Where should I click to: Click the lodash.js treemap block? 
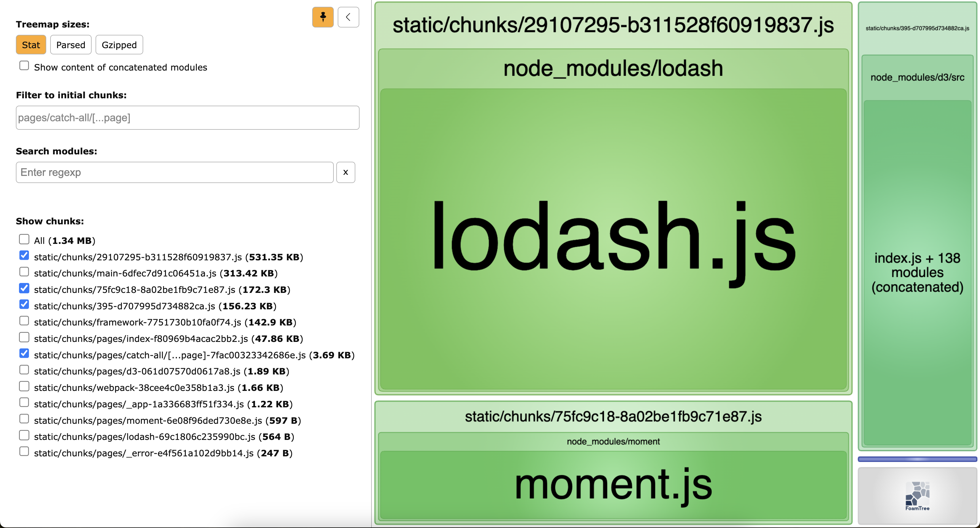pos(613,239)
